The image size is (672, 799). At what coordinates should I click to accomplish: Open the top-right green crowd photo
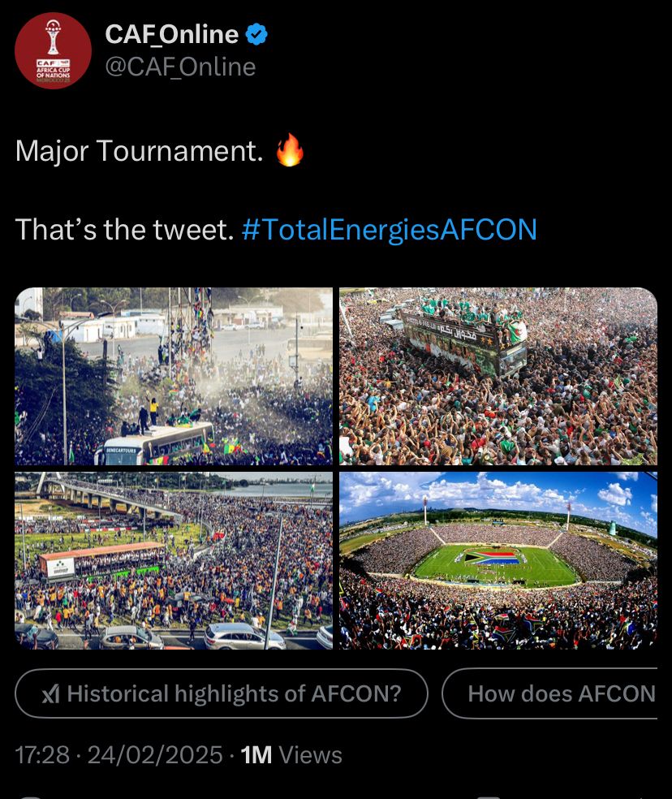[x=498, y=376]
